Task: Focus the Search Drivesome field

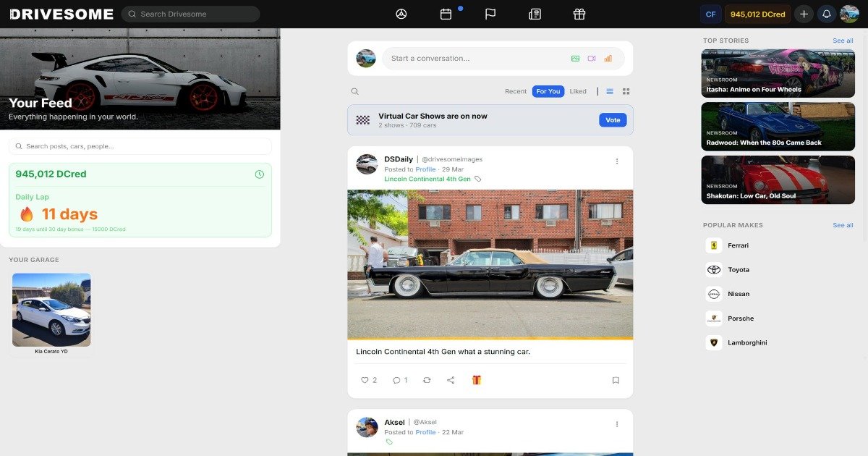Action: coord(190,14)
